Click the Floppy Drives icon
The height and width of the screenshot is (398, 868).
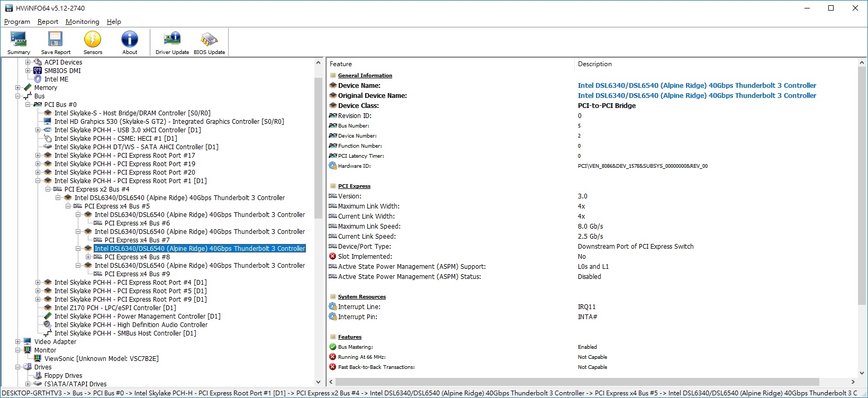click(38, 376)
